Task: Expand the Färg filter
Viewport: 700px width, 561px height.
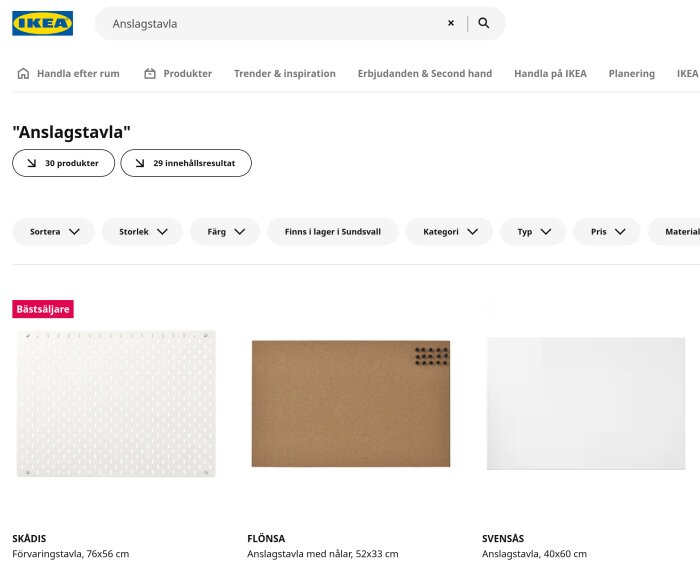Action: pos(225,232)
